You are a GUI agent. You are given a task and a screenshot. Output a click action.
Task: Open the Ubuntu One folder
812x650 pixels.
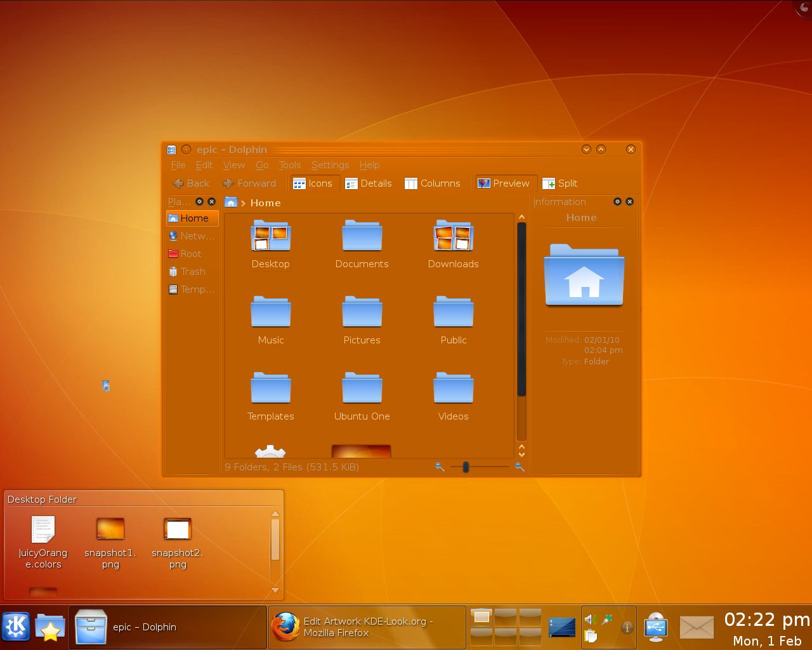pyautogui.click(x=362, y=397)
